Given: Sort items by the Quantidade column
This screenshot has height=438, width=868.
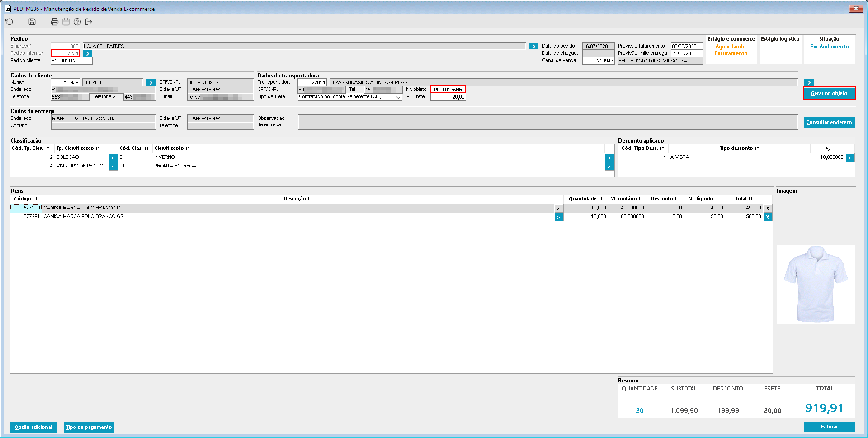Looking at the screenshot, I should pos(585,199).
